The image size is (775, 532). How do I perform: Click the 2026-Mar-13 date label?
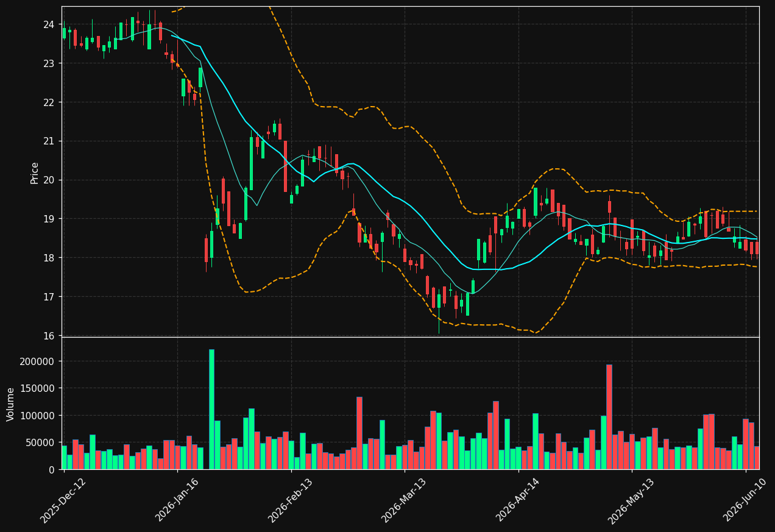[x=403, y=500]
